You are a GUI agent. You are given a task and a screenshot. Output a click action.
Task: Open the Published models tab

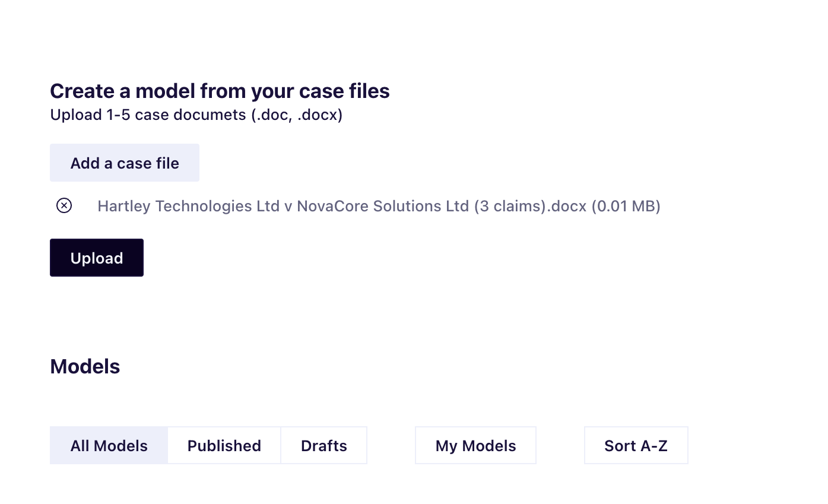point(224,446)
